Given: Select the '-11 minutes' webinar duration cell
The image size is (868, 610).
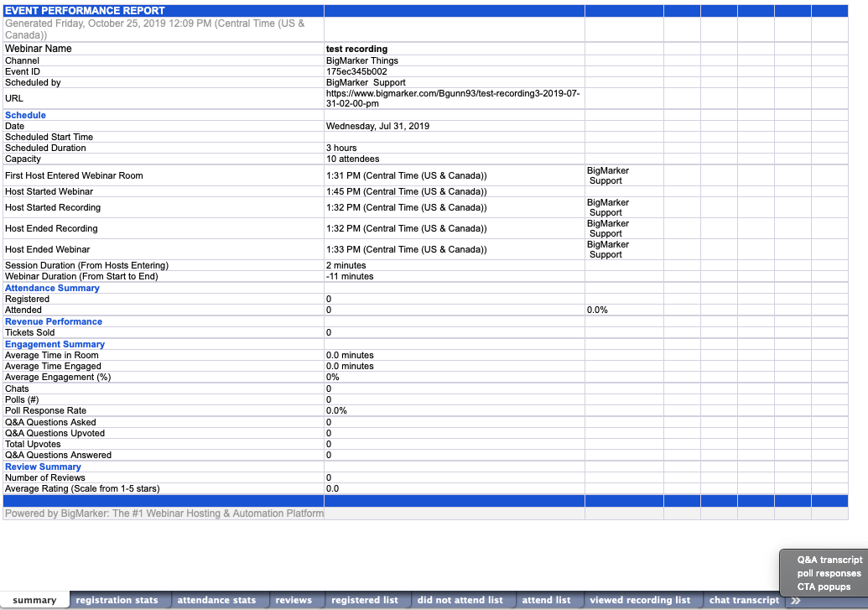Looking at the screenshot, I should [454, 276].
